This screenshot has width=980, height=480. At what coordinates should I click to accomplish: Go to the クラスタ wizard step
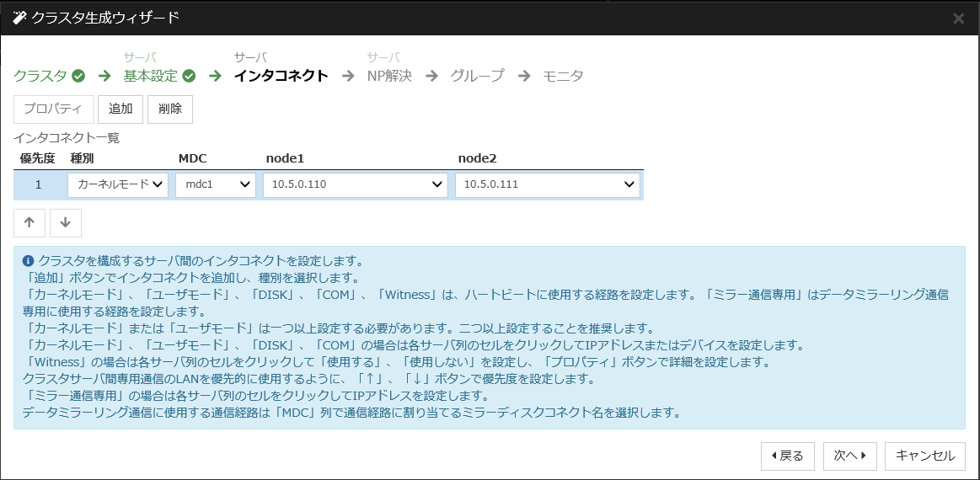point(40,76)
